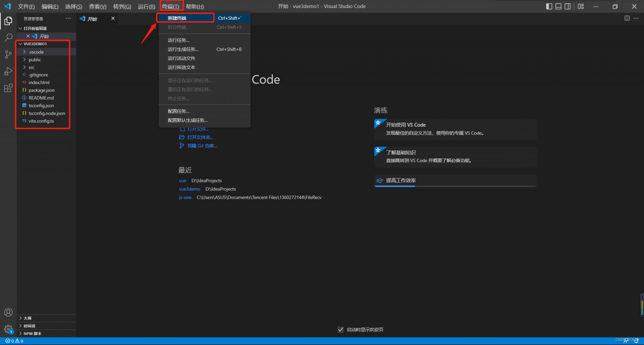The width and height of the screenshot is (644, 345).
Task: Open the 帮助(H) menu
Action: click(x=195, y=7)
